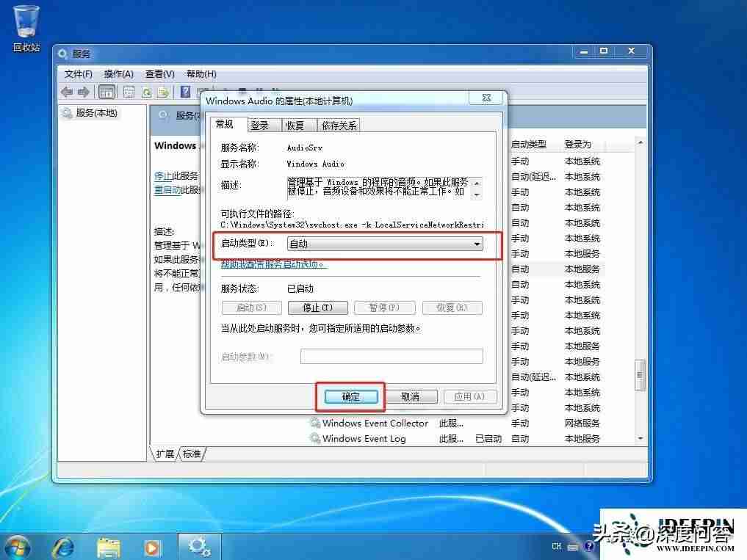Click the 启动类型 column header
Image resolution: width=747 pixels, height=560 pixels.
pos(528,145)
